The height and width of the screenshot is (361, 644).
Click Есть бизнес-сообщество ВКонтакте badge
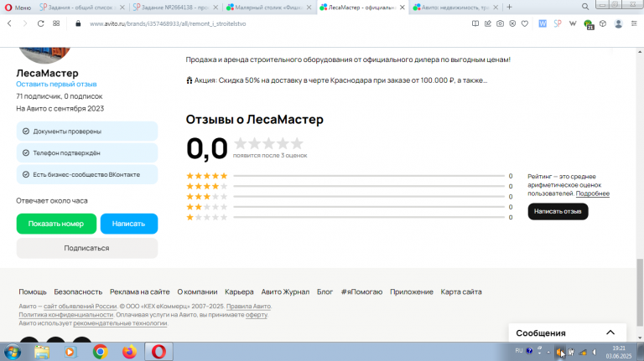click(x=87, y=174)
